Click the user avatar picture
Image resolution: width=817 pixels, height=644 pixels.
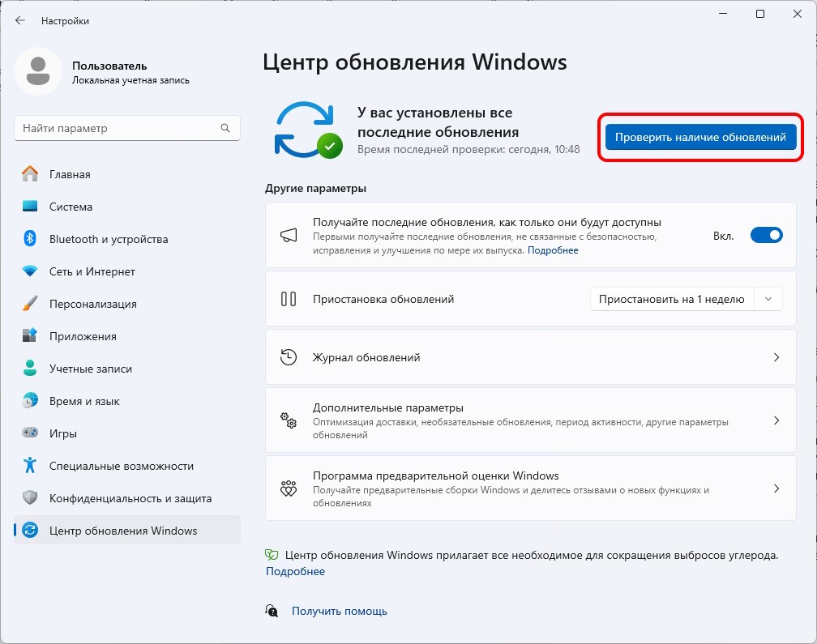tap(38, 71)
